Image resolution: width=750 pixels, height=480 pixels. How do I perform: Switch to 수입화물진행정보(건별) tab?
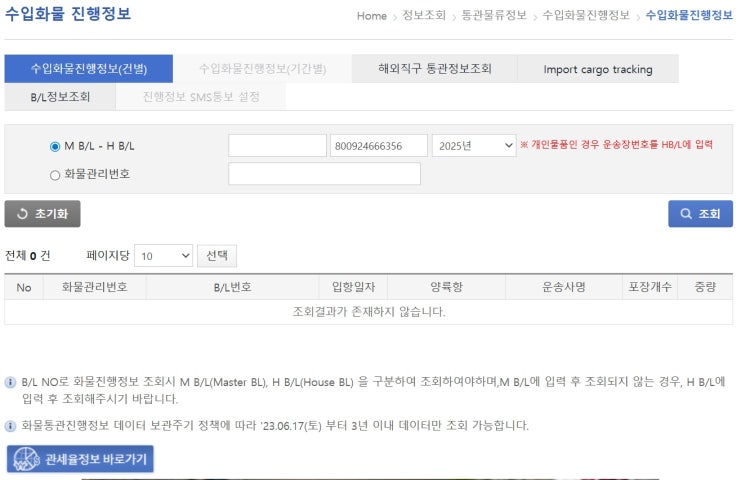[x=88, y=69]
